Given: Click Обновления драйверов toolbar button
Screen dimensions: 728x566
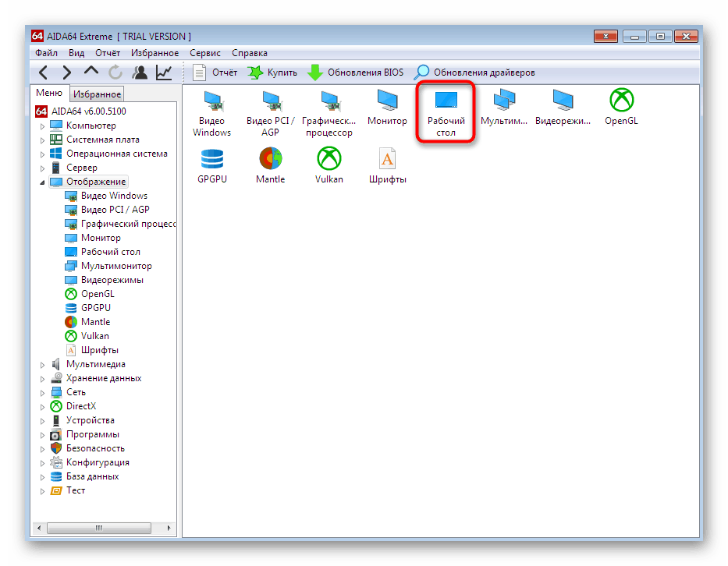Looking at the screenshot, I should (x=474, y=73).
